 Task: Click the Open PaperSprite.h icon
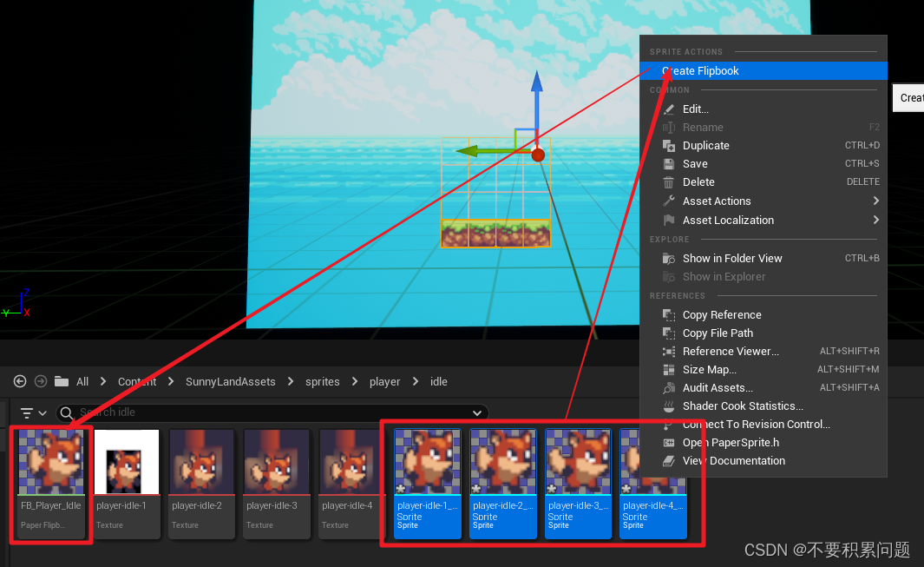coord(668,443)
